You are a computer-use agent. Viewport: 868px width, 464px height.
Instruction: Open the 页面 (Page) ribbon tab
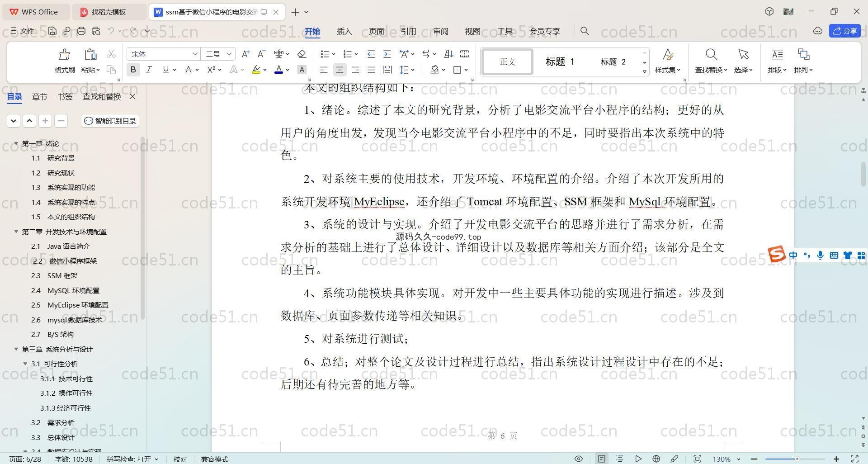point(376,31)
